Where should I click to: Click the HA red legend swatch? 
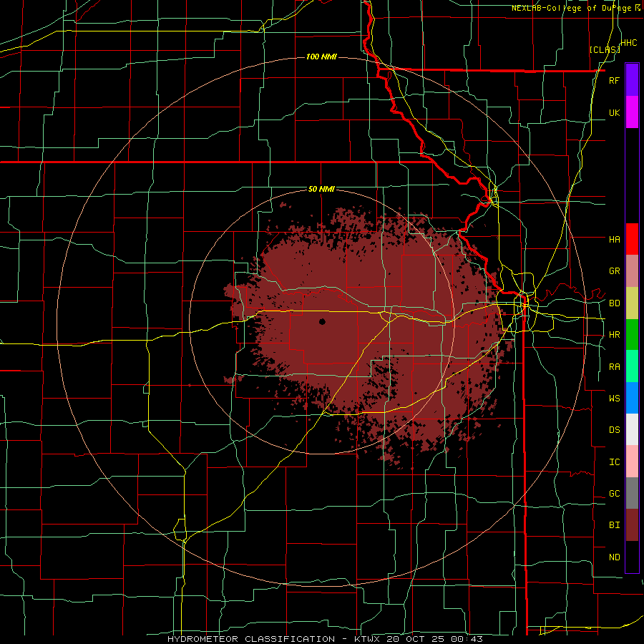coord(632,239)
